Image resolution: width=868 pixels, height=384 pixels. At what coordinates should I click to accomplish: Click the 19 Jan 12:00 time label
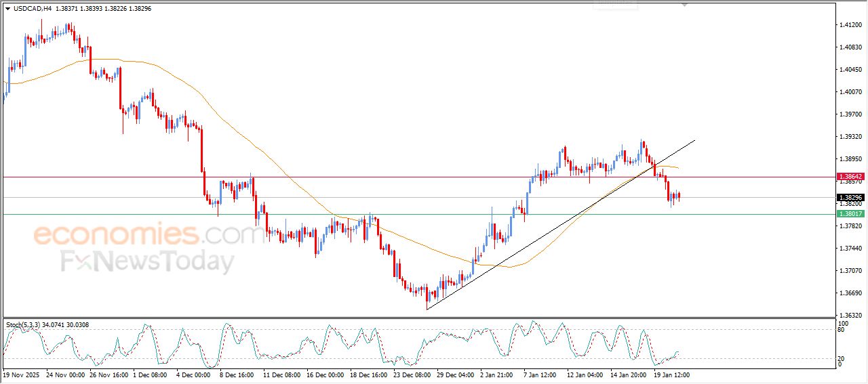671,374
